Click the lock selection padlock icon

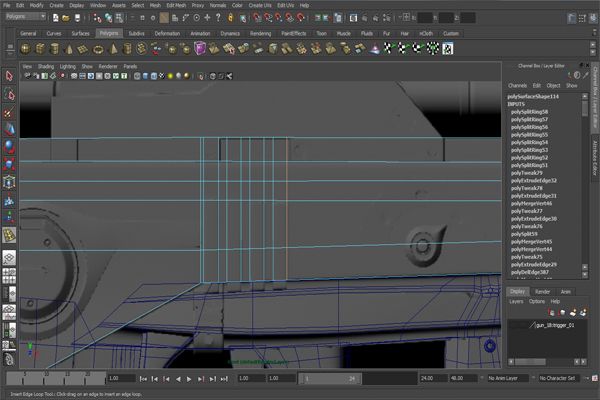[230, 18]
